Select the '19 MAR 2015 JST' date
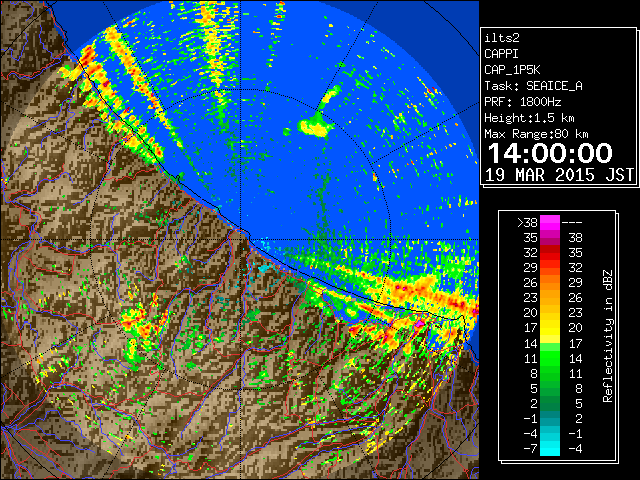The image size is (640, 480). [559, 175]
